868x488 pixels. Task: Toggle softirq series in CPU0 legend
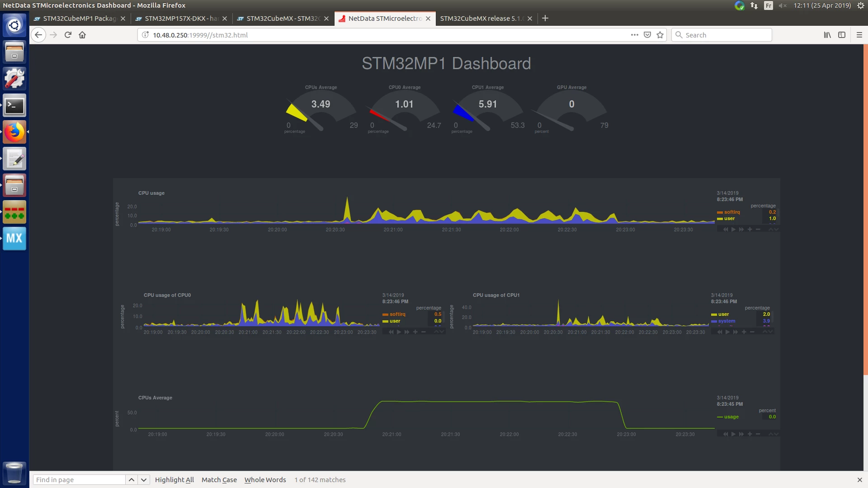[x=394, y=314]
